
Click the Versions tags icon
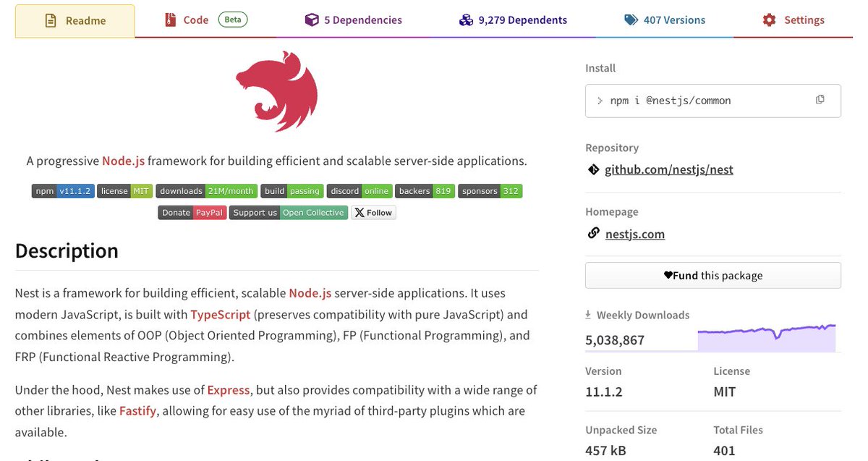(x=631, y=20)
